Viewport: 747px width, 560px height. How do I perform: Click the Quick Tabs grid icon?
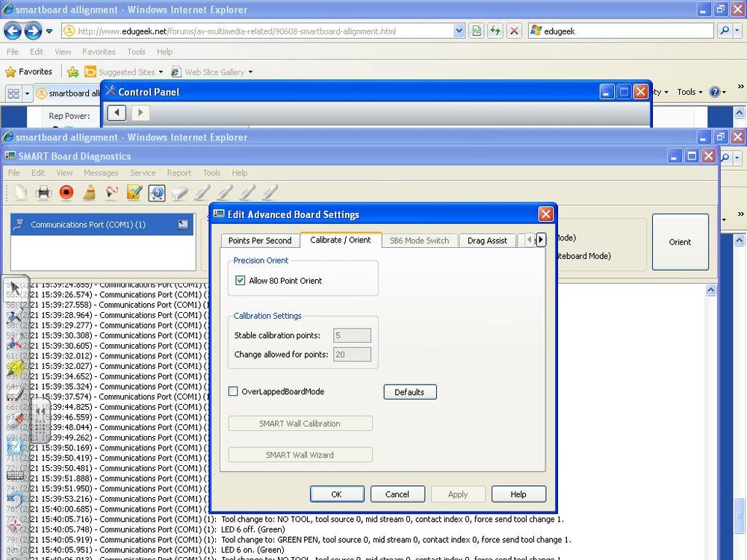(13, 93)
